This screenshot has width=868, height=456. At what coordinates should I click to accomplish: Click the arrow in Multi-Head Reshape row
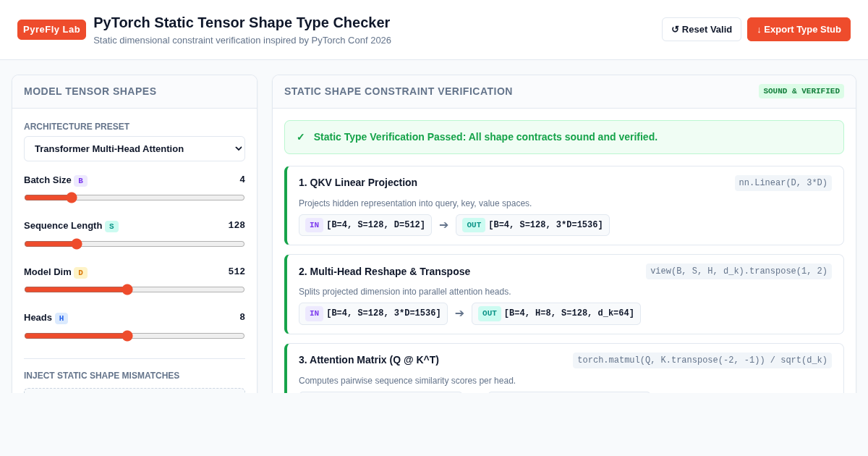[459, 313]
